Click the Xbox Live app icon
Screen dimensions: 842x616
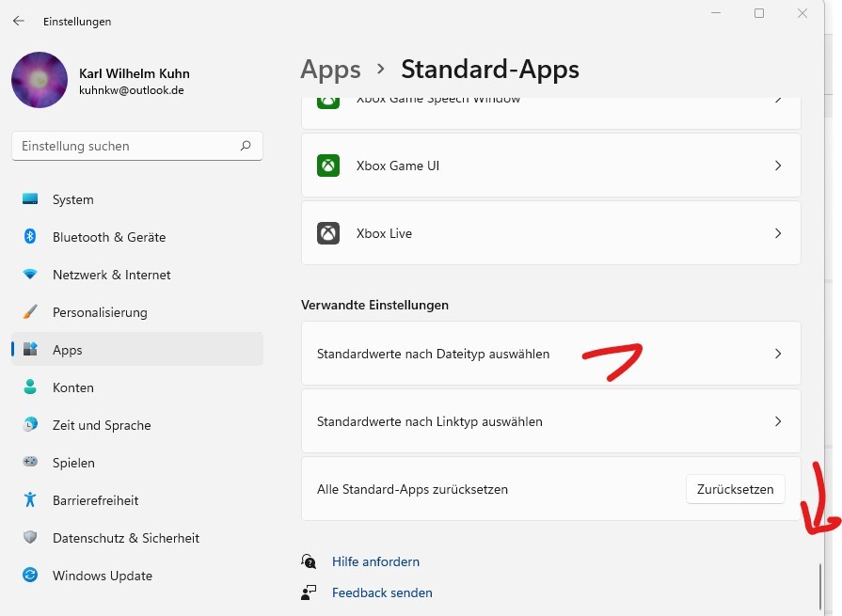(x=328, y=233)
